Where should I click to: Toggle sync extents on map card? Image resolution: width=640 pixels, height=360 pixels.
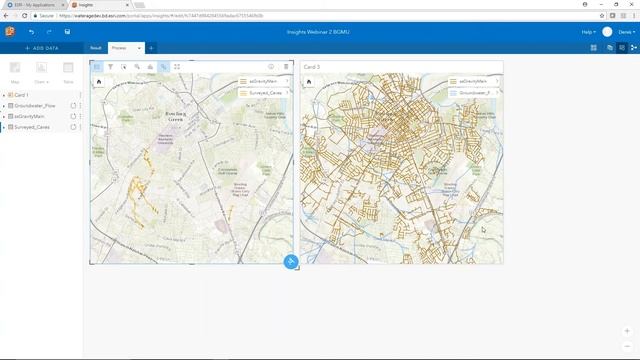click(164, 67)
